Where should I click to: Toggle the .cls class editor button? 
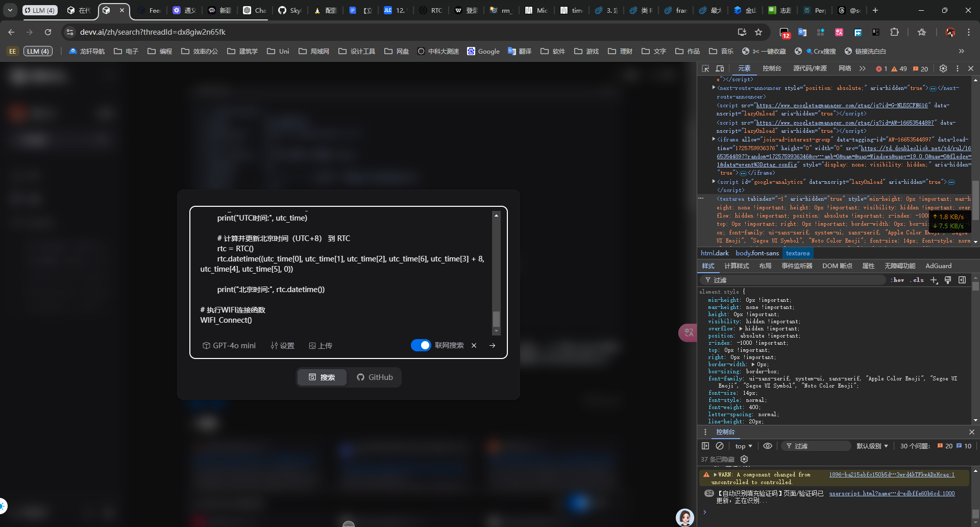pyautogui.click(x=917, y=280)
